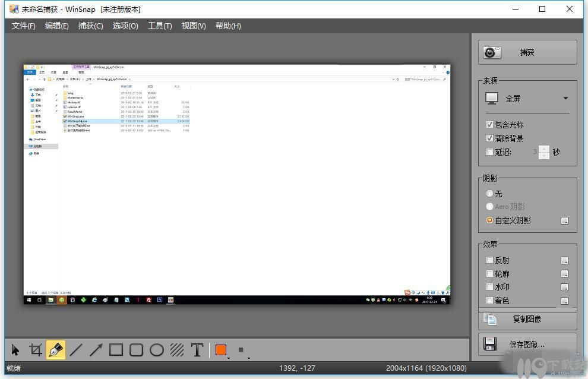Select the straight line tool

point(76,350)
